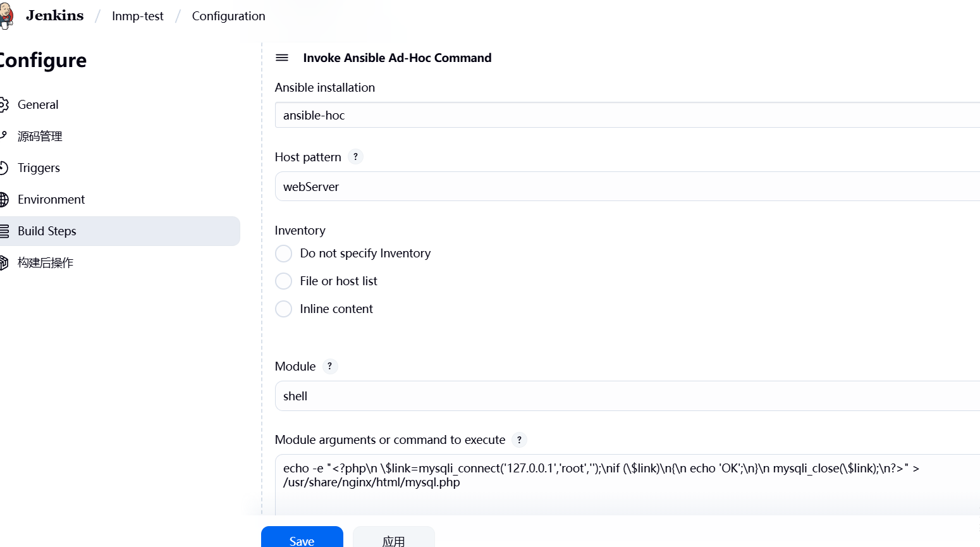Select File or host list option
The height and width of the screenshot is (547, 980).
click(x=283, y=281)
